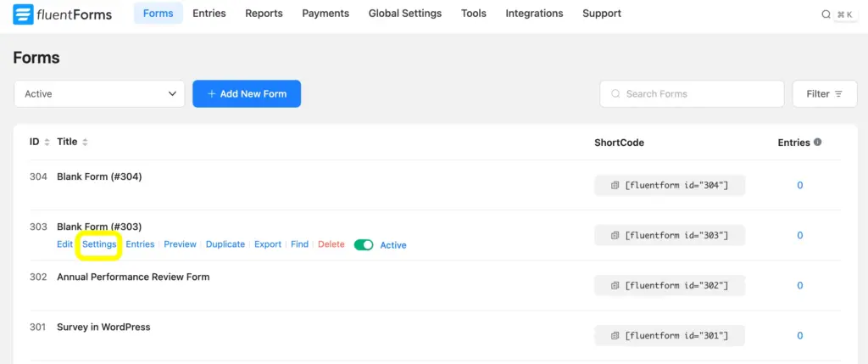
Task: Click the Active label beside the toggle
Action: pos(393,245)
